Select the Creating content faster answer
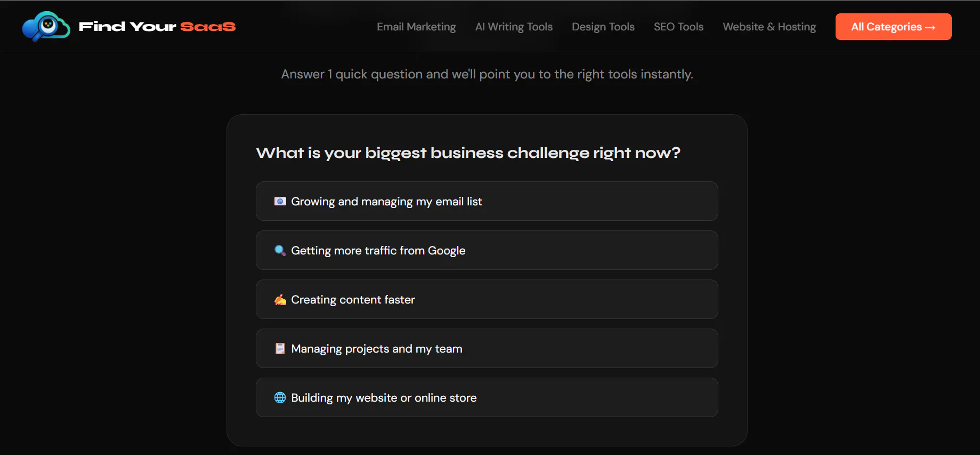Image resolution: width=980 pixels, height=455 pixels. coord(487,299)
